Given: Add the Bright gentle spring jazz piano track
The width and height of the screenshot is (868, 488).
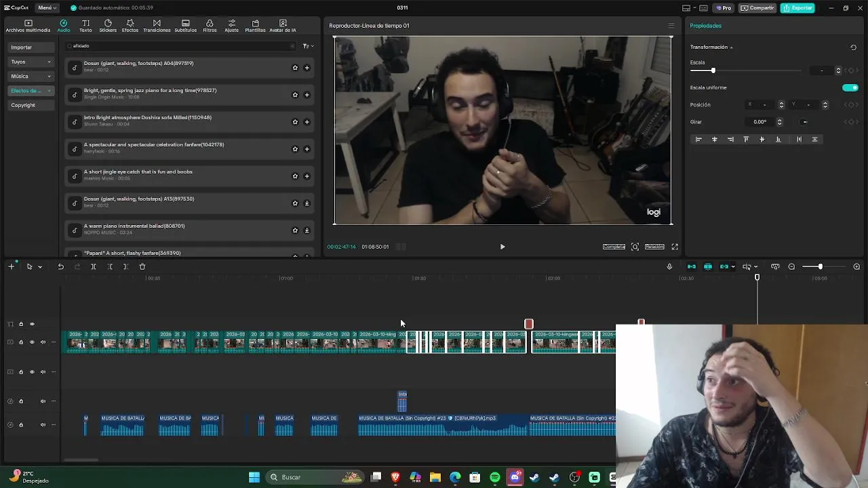Looking at the screenshot, I should [x=307, y=95].
